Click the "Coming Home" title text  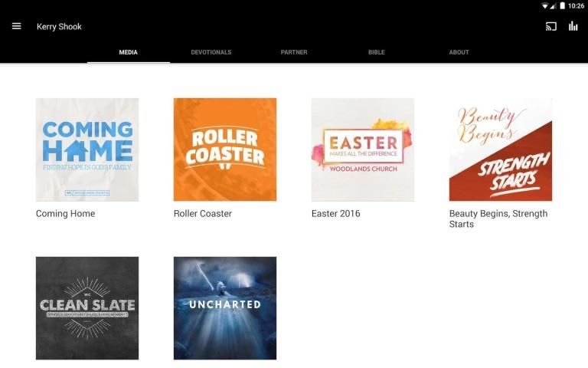66,214
